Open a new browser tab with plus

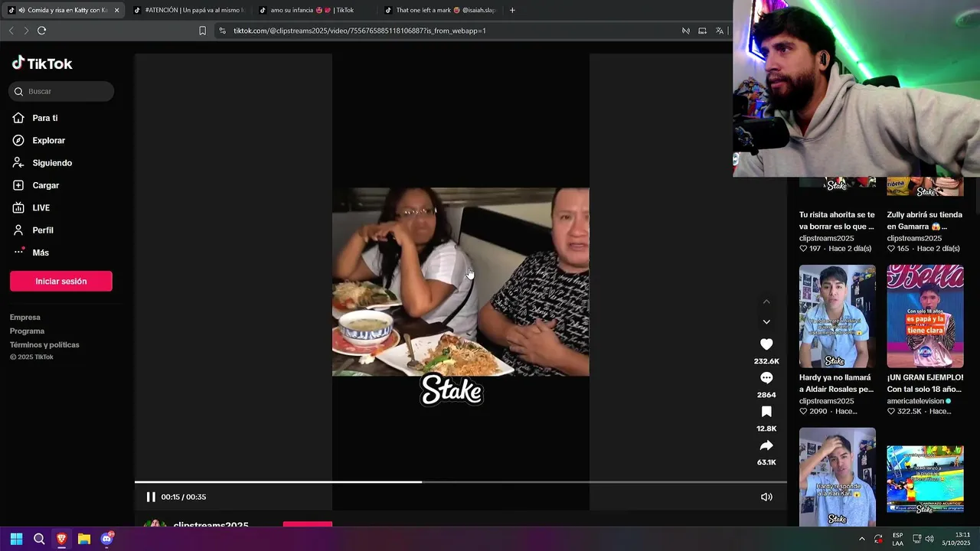pos(512,10)
